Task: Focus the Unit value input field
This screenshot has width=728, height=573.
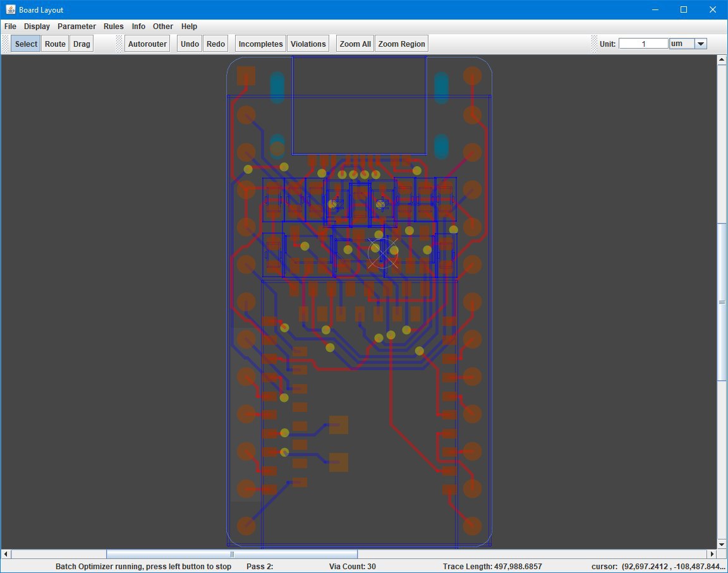Action: (643, 44)
